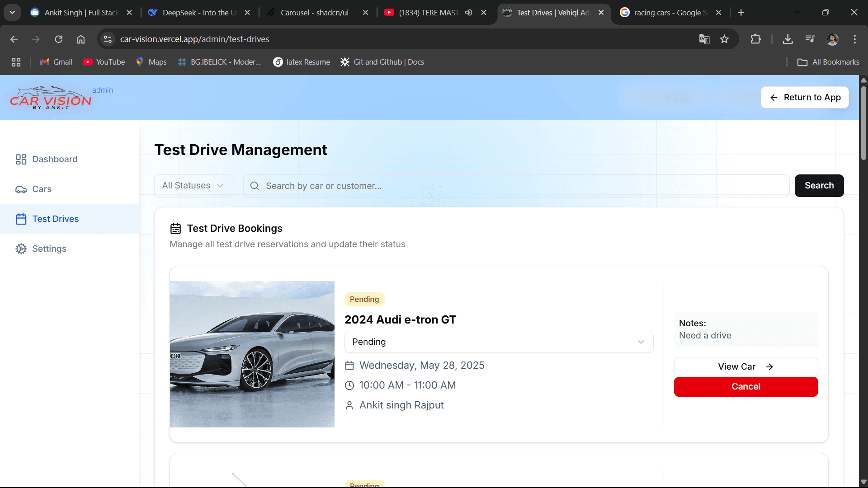Click the Google Translate icon in the address bar
The image size is (868, 488).
[x=704, y=39]
